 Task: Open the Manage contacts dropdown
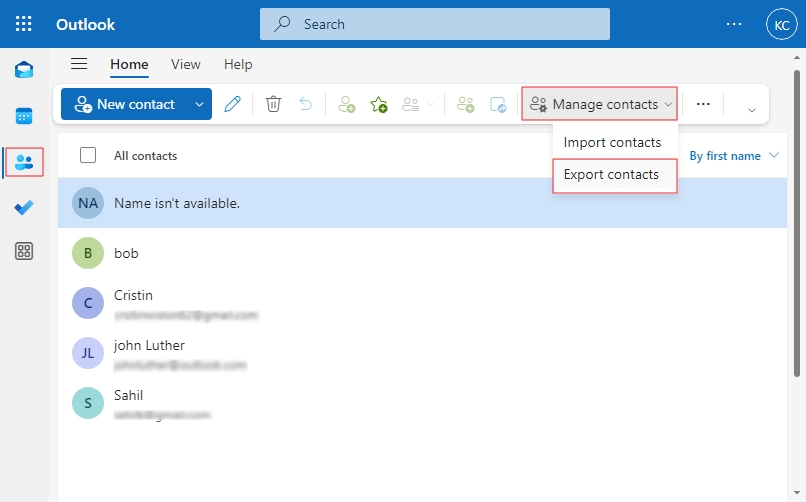(599, 104)
